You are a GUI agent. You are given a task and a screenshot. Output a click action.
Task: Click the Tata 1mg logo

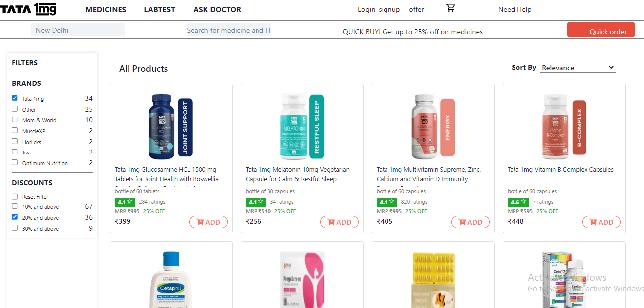tap(29, 9)
